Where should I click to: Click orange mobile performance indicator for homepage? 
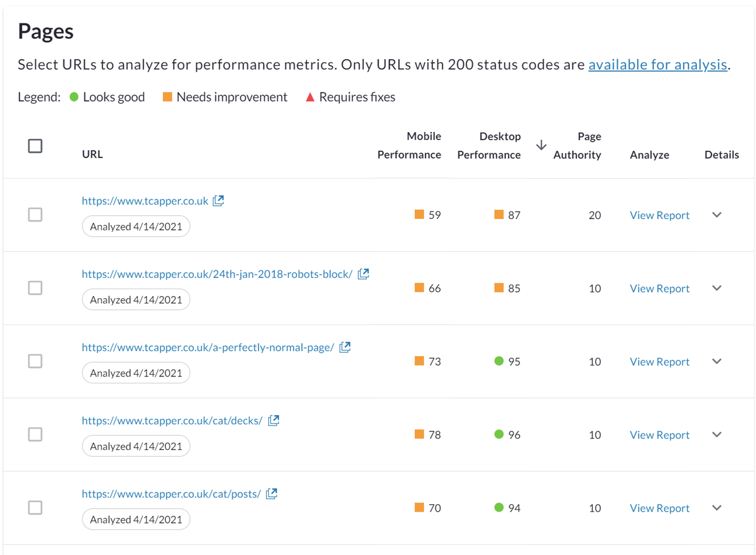tap(419, 215)
